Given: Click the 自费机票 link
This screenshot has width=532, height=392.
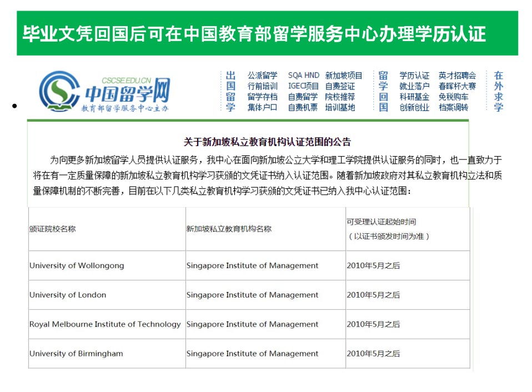Looking at the screenshot, I should (x=303, y=107).
